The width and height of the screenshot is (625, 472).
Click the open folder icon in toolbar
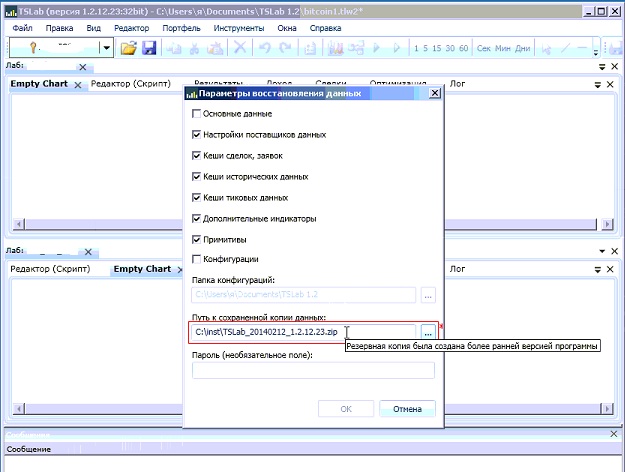tap(128, 48)
